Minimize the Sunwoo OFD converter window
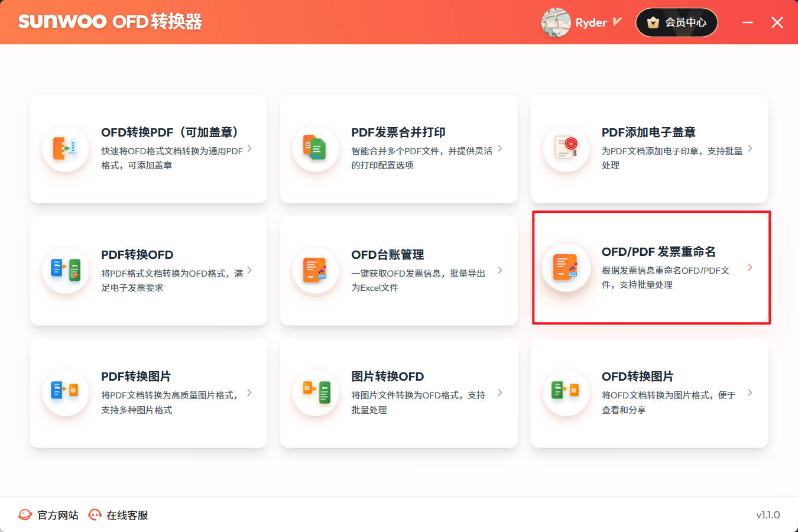The height and width of the screenshot is (532, 798). (x=748, y=22)
